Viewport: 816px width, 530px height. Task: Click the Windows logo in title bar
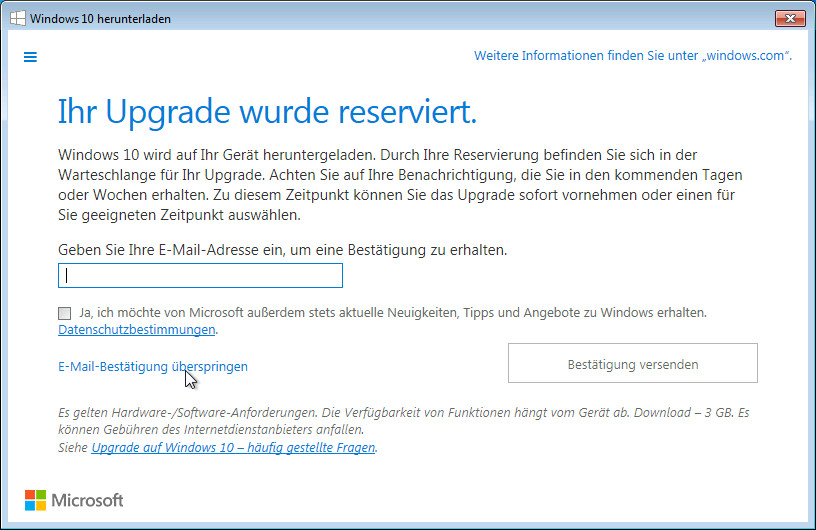[x=17, y=18]
